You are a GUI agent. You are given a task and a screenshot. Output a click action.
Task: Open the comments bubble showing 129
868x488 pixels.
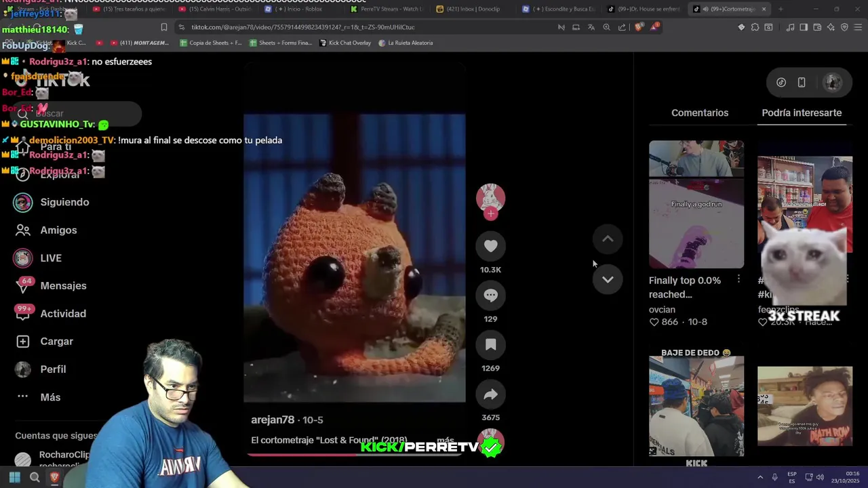490,296
